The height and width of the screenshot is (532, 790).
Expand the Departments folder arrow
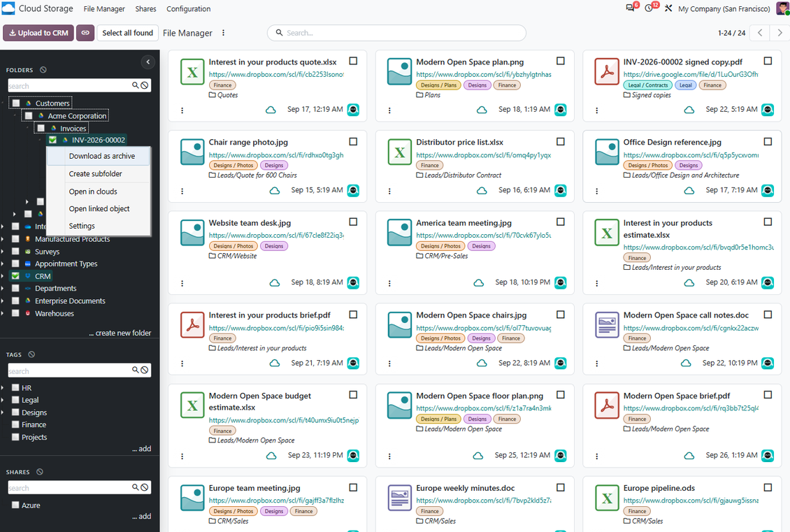(3, 288)
